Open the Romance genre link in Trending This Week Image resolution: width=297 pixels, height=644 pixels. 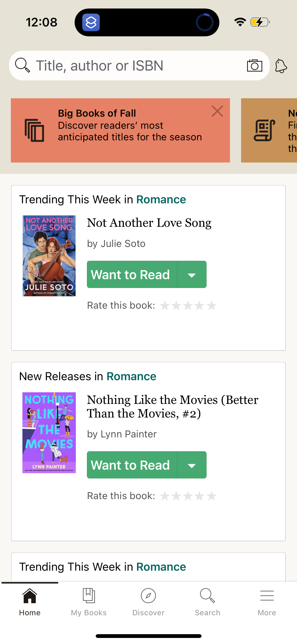[x=161, y=199]
